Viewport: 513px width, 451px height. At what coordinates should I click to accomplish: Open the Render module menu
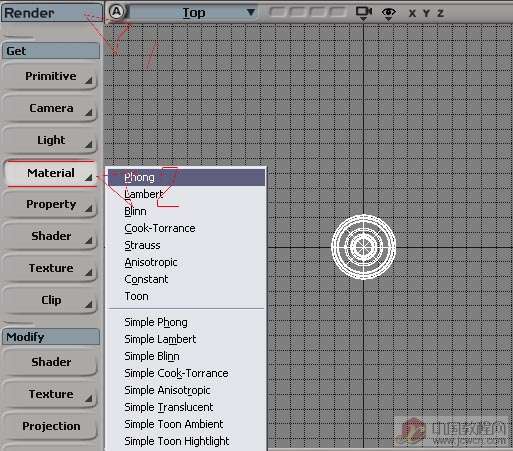[x=52, y=13]
